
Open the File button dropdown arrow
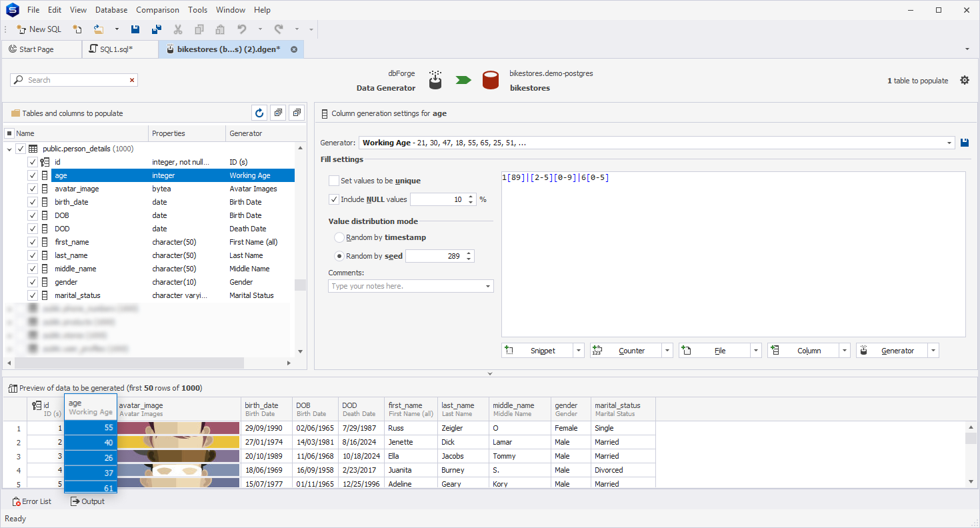point(756,351)
